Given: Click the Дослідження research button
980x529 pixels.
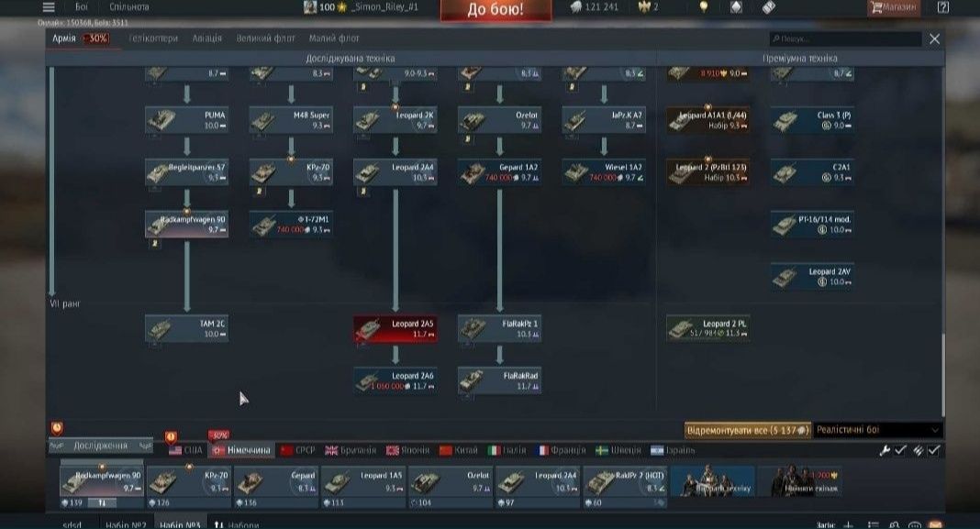Looking at the screenshot, I should click(x=101, y=446).
